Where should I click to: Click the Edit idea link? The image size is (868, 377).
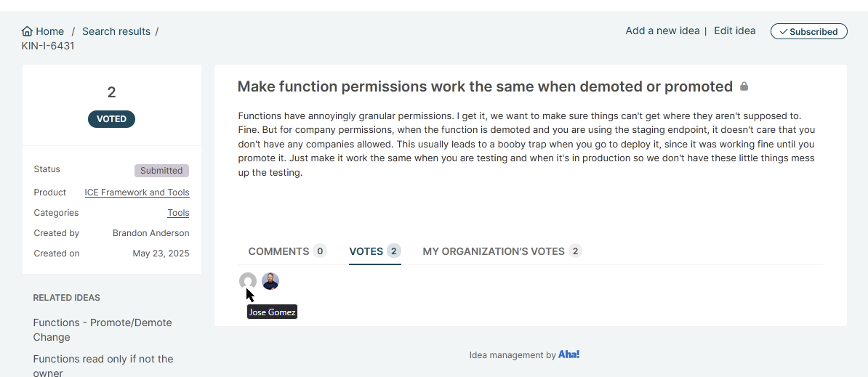pyautogui.click(x=734, y=31)
